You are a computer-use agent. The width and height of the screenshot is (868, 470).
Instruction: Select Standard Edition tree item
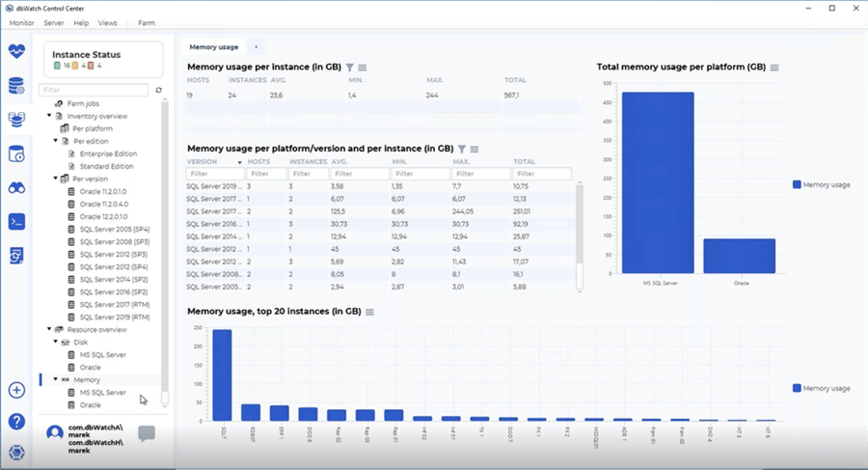(106, 166)
